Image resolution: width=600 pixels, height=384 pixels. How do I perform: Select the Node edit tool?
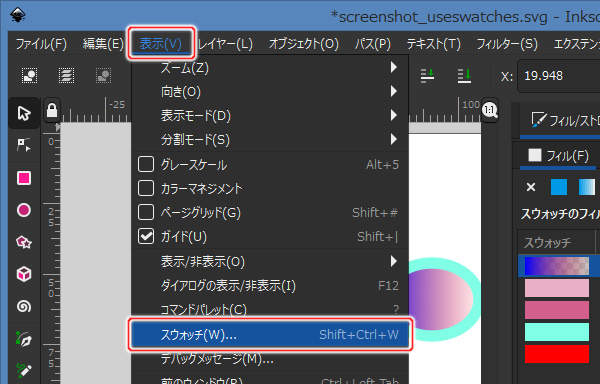pyautogui.click(x=24, y=146)
